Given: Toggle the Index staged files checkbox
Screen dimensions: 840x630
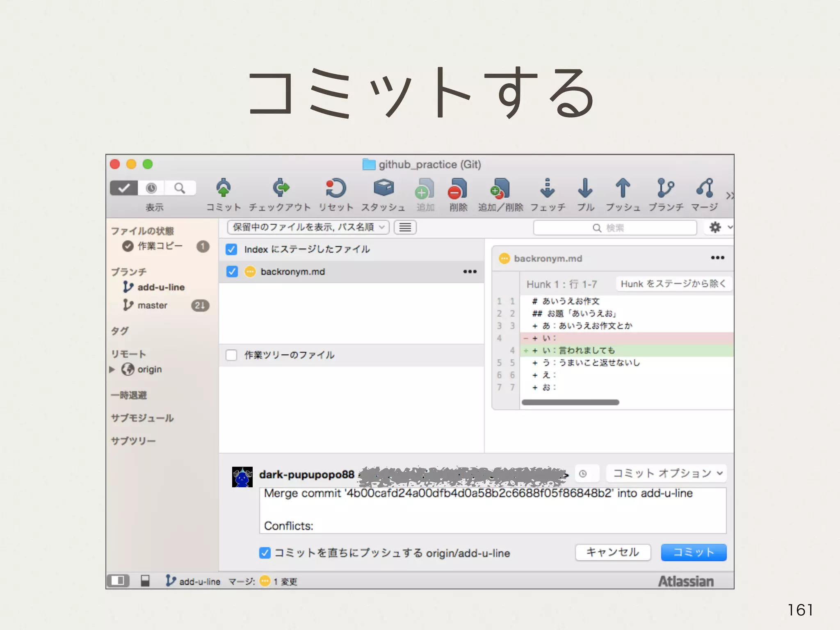Looking at the screenshot, I should coord(231,249).
